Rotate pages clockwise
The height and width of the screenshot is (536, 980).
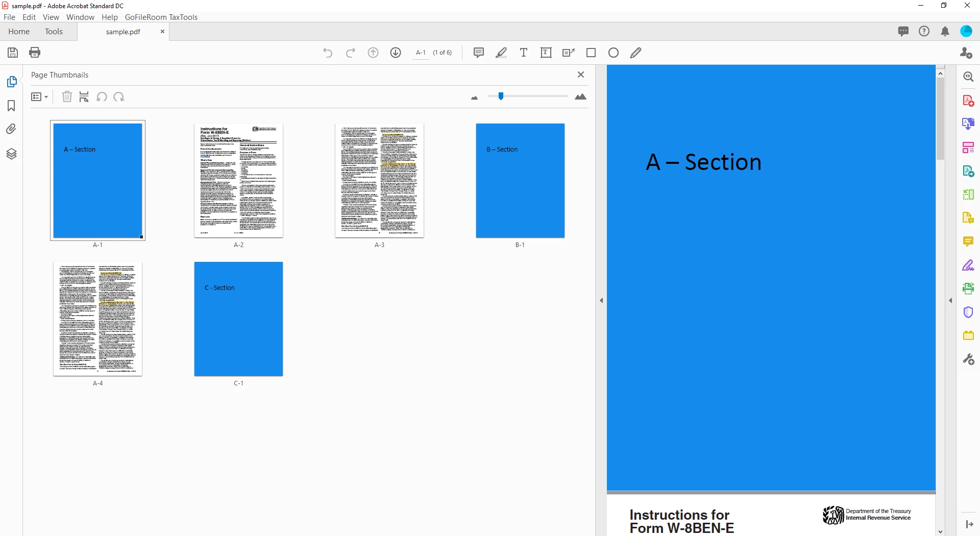pos(119,96)
